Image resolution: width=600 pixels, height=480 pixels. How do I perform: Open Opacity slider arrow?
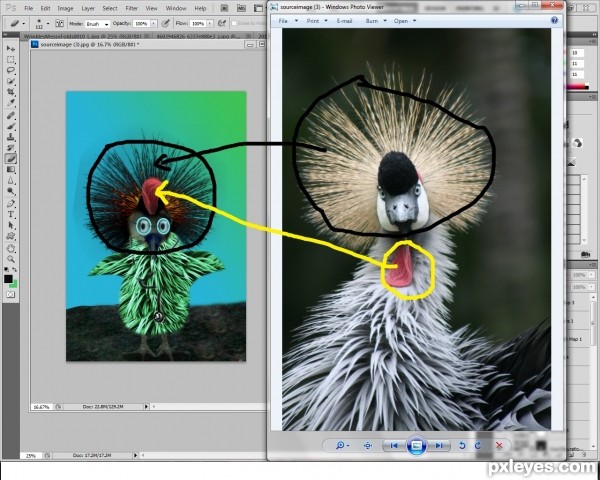coord(154,23)
